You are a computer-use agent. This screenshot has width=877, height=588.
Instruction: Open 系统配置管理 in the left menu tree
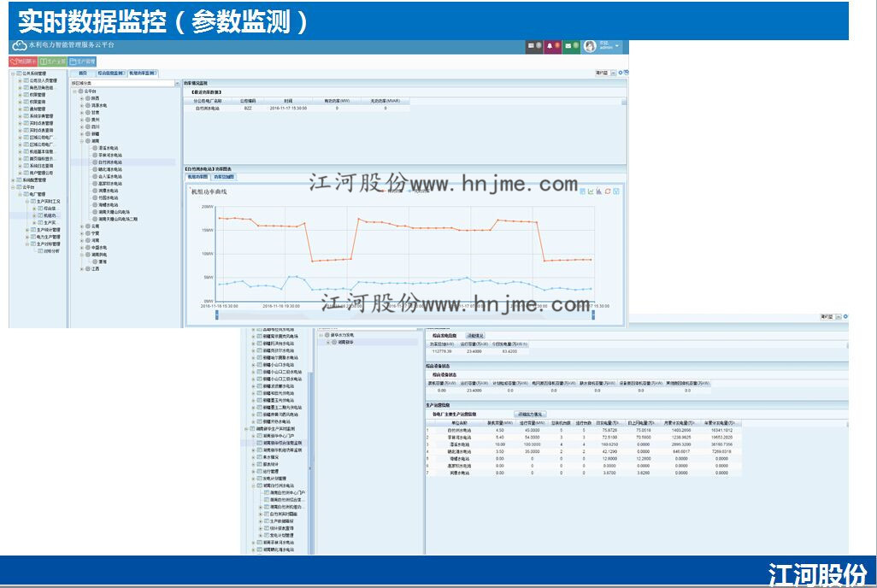tap(34, 180)
